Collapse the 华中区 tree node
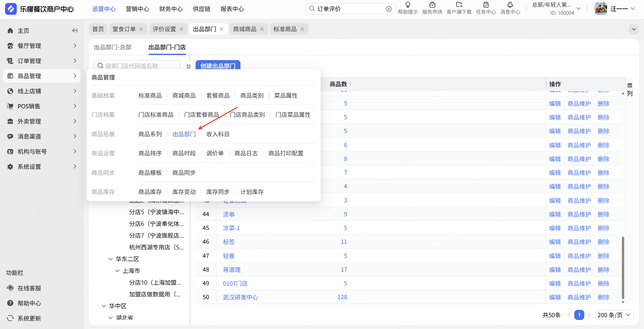 [104, 306]
